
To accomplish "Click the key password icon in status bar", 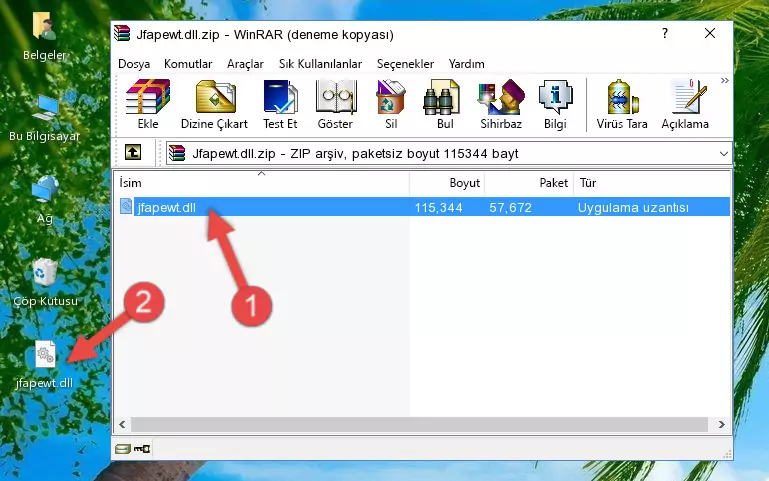I will (x=142, y=449).
